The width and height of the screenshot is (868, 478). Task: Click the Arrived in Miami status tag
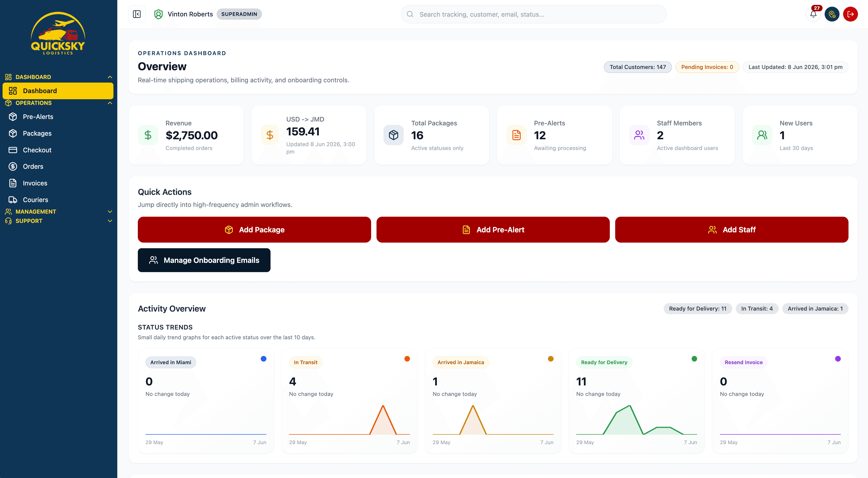(x=170, y=363)
